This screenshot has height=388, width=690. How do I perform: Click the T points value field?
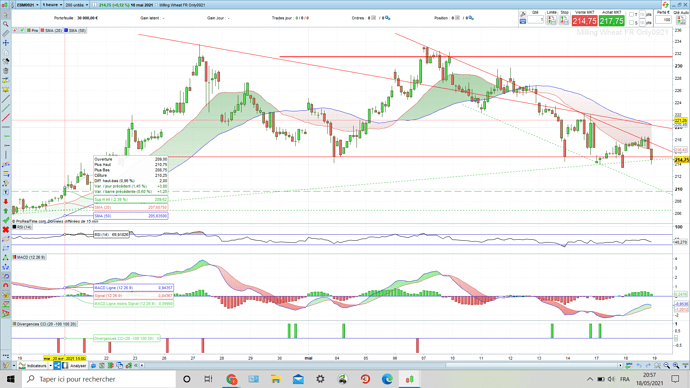tap(642, 15)
